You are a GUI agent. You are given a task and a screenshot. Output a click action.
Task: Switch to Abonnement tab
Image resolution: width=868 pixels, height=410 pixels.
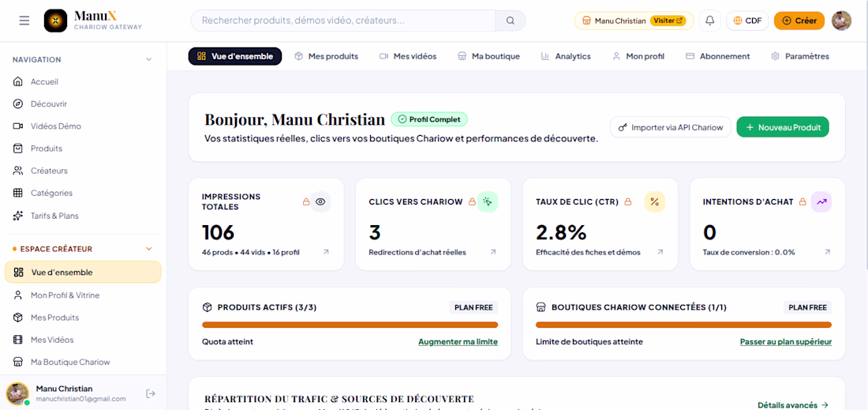(718, 56)
